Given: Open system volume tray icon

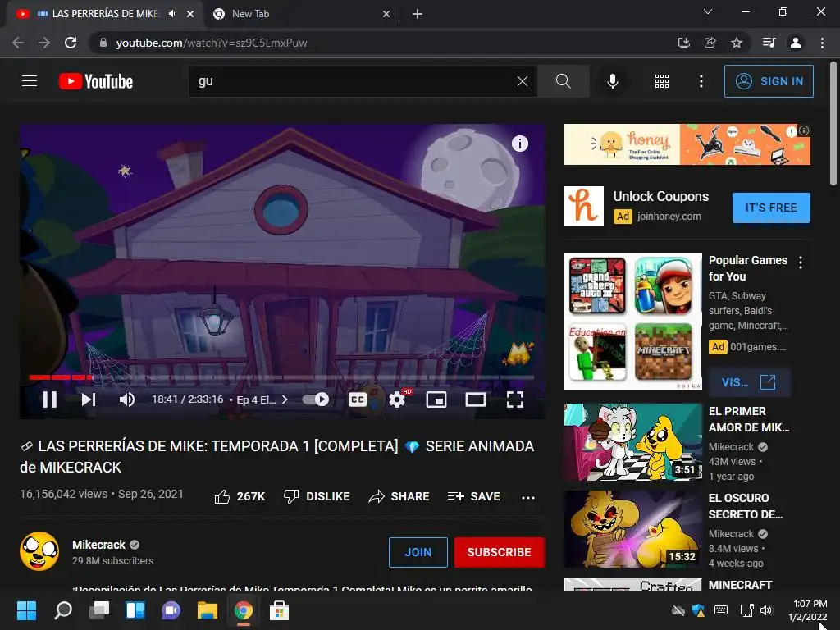Looking at the screenshot, I should [x=766, y=610].
